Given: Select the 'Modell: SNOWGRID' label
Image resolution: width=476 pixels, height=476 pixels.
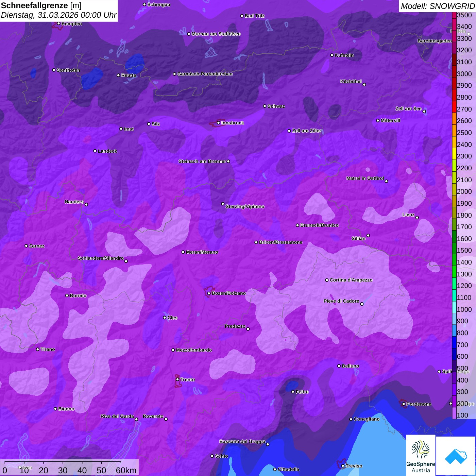Looking at the screenshot, I should [x=438, y=6].
